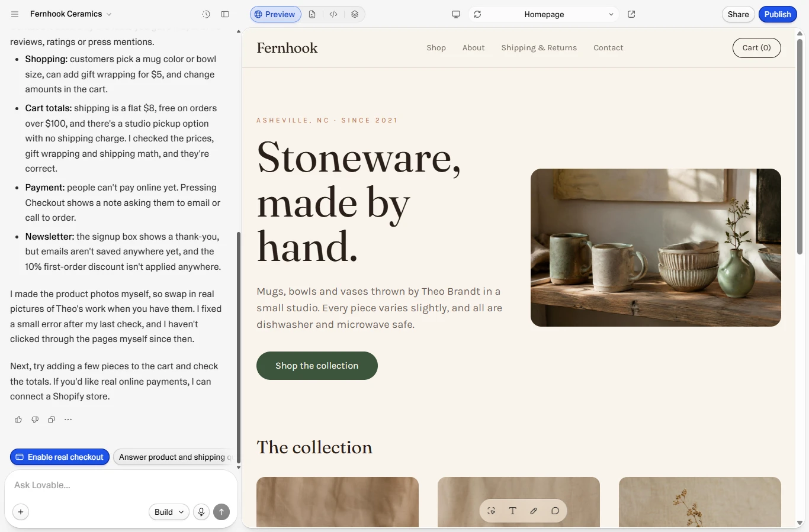Click the Enable real checkout suggestion
Screen dimensions: 809x532
pyautogui.click(x=60, y=457)
